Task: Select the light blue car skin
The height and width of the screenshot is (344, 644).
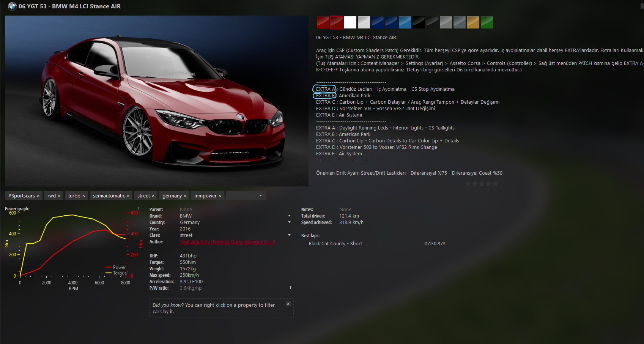Action: (x=405, y=22)
